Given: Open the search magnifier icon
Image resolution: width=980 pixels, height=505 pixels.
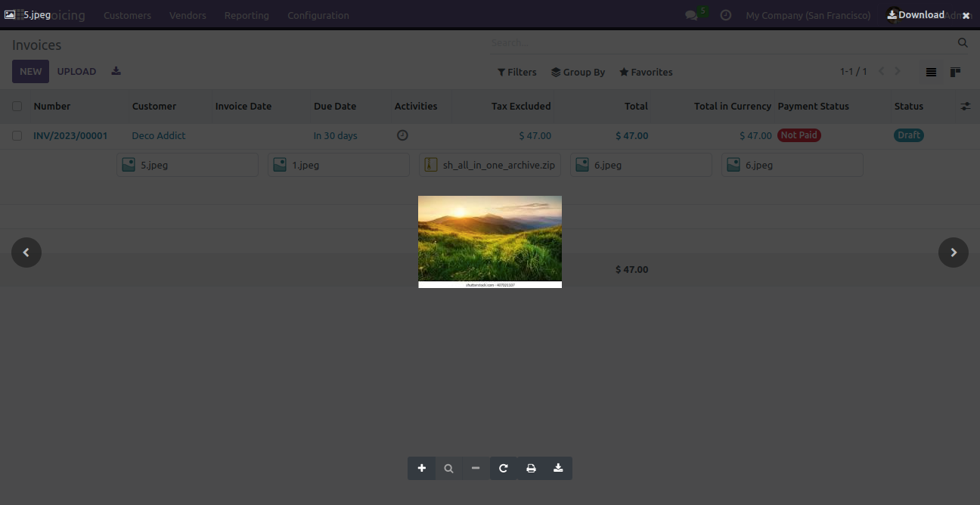Looking at the screenshot, I should point(963,43).
